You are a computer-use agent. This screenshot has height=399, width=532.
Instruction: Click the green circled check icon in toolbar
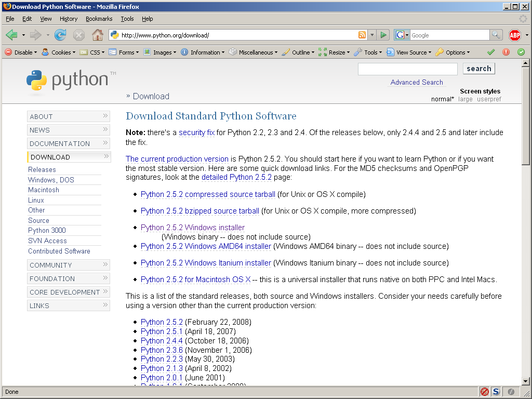521,52
